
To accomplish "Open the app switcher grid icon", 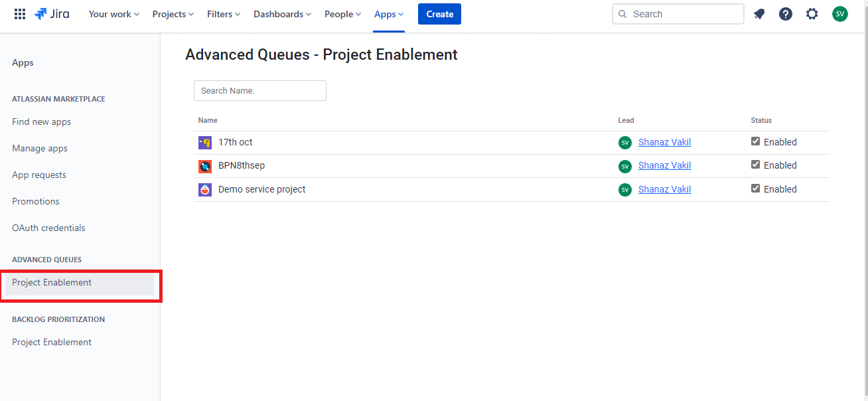I will 20,14.
